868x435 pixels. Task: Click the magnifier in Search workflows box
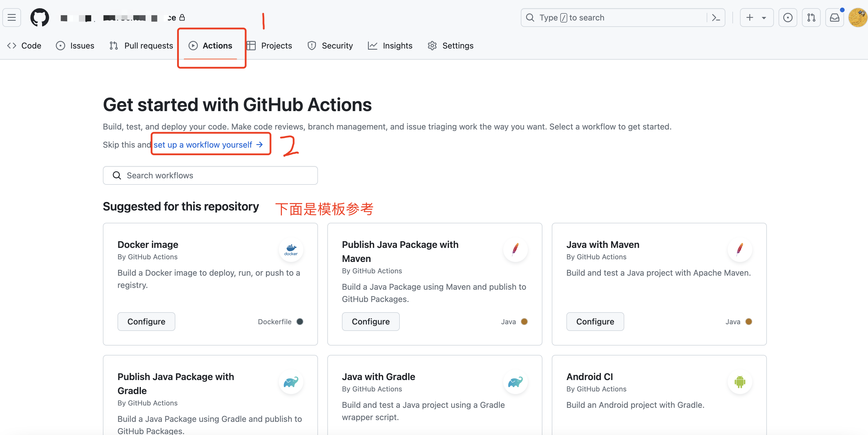click(x=117, y=175)
